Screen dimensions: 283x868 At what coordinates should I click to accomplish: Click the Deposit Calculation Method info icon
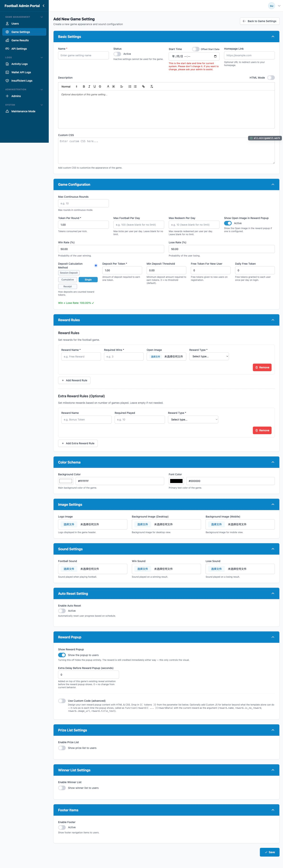96,266
